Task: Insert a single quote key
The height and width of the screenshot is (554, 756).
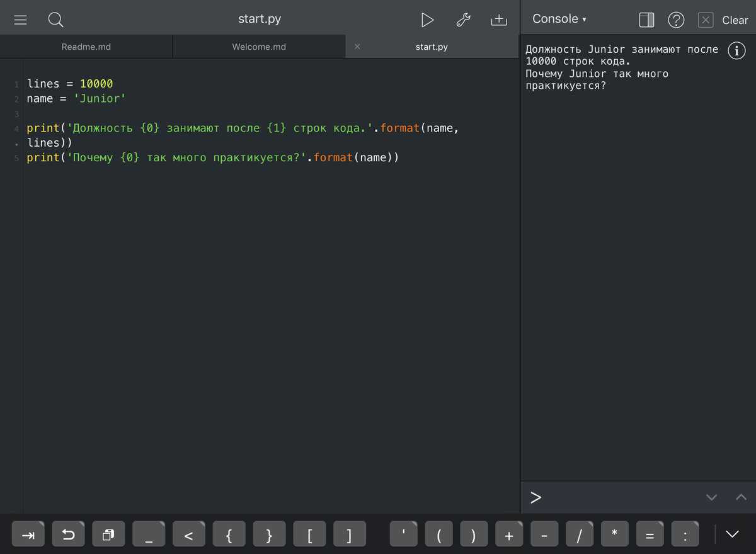Action: (404, 534)
